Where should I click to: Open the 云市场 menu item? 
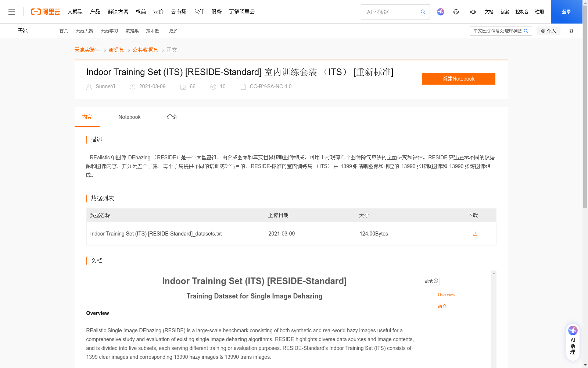(179, 12)
